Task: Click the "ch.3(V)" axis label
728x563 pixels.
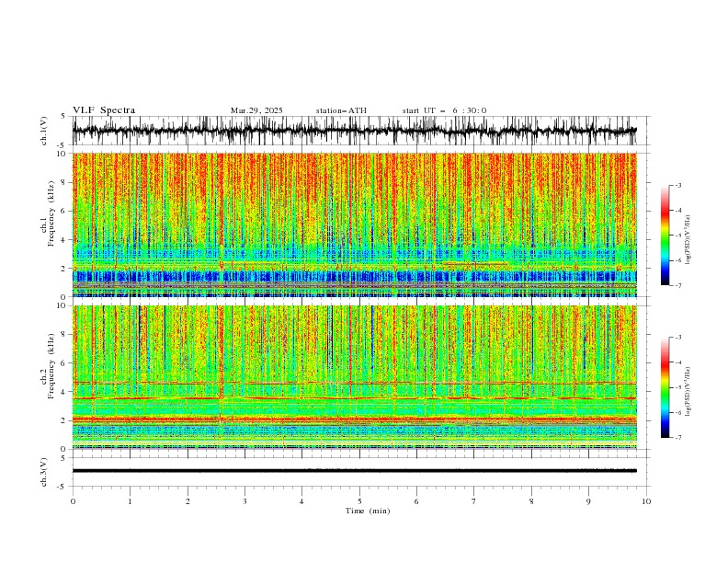Action: point(44,472)
